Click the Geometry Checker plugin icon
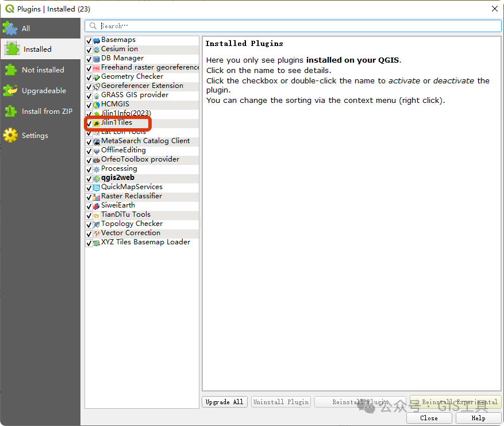The height and width of the screenshot is (426, 504). point(97,78)
